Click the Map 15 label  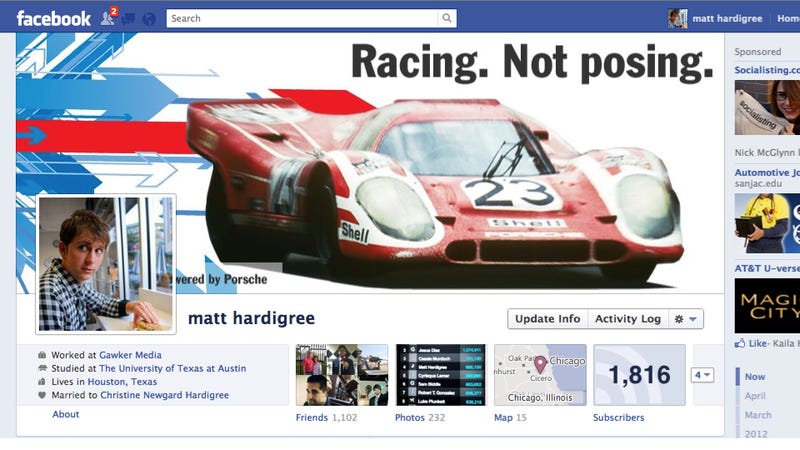coord(510,417)
